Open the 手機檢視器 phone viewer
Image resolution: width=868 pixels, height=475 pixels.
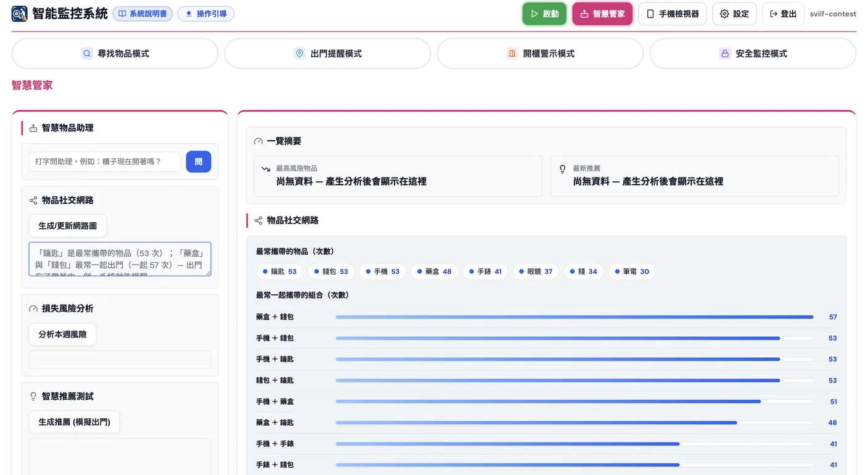[673, 14]
